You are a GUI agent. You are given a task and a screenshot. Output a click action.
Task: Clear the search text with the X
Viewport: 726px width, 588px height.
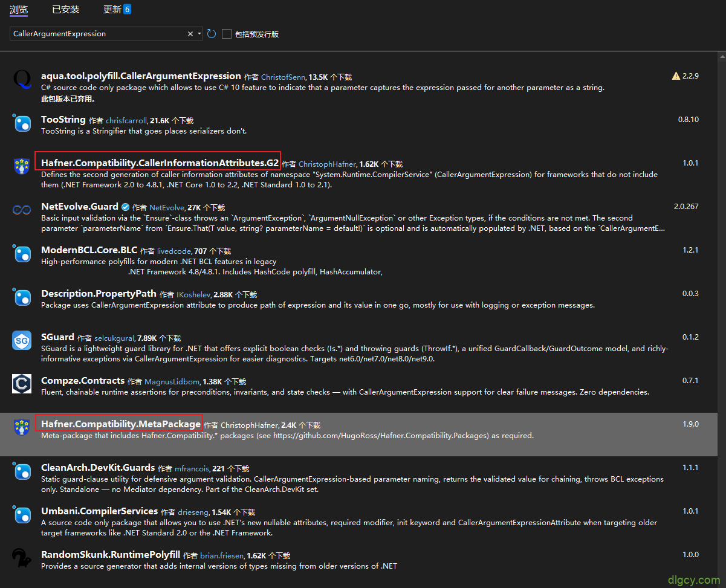click(190, 34)
